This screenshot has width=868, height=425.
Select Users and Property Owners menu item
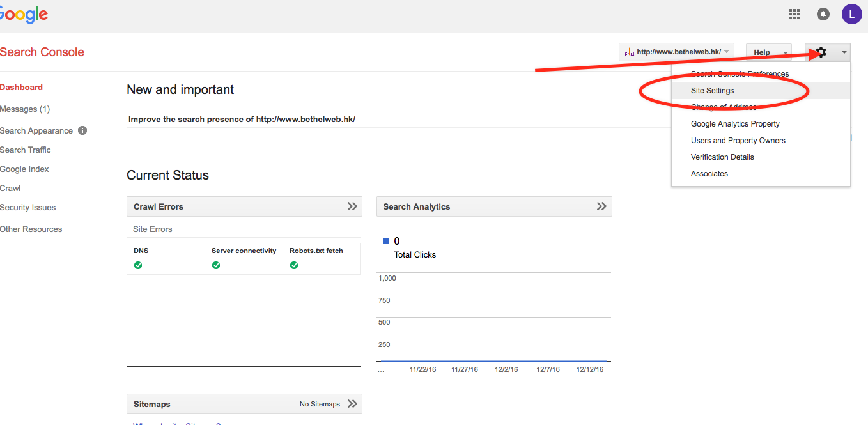(x=761, y=141)
